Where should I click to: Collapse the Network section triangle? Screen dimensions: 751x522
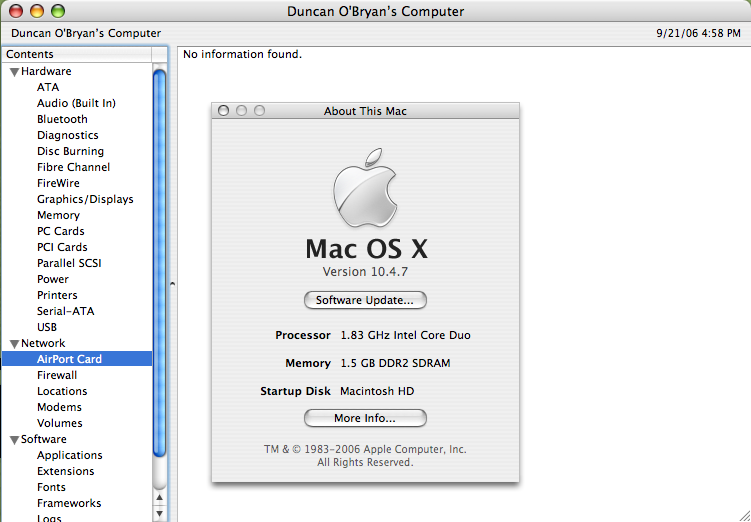[14, 344]
